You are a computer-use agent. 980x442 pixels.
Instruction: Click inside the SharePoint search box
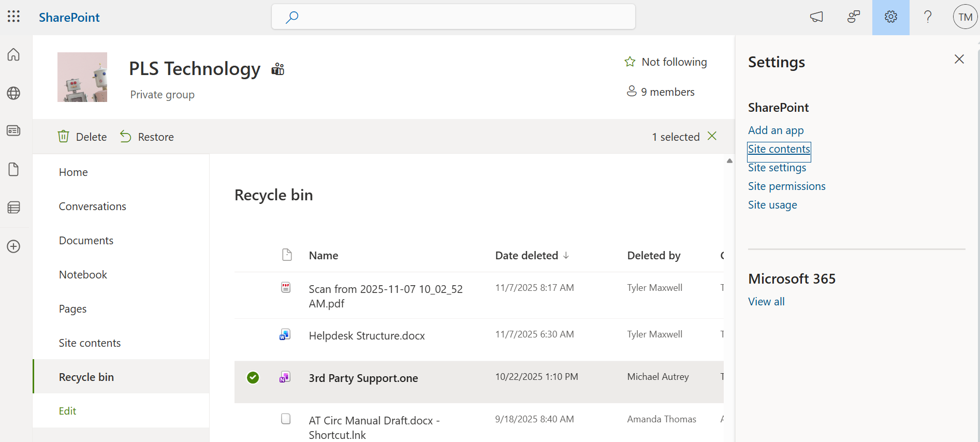click(453, 17)
